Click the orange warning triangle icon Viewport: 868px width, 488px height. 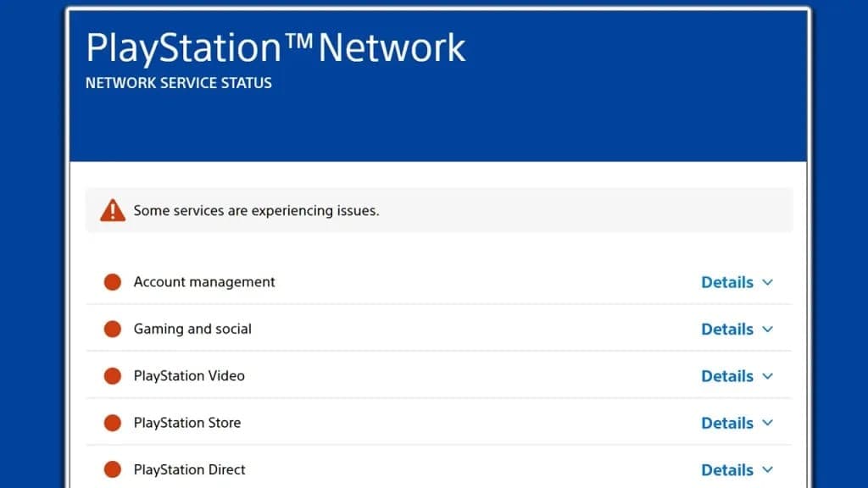click(x=113, y=210)
